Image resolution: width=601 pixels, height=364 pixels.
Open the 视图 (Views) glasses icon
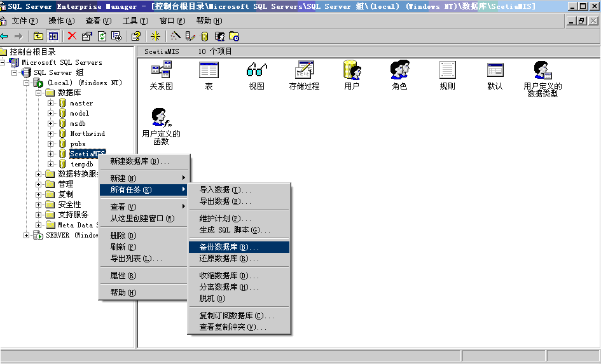tap(256, 71)
